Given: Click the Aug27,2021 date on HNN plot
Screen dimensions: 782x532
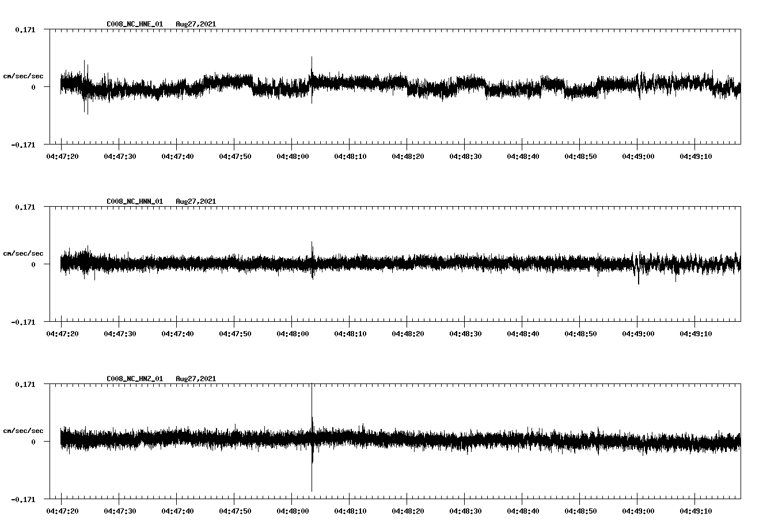Looking at the screenshot, I should (x=196, y=202).
